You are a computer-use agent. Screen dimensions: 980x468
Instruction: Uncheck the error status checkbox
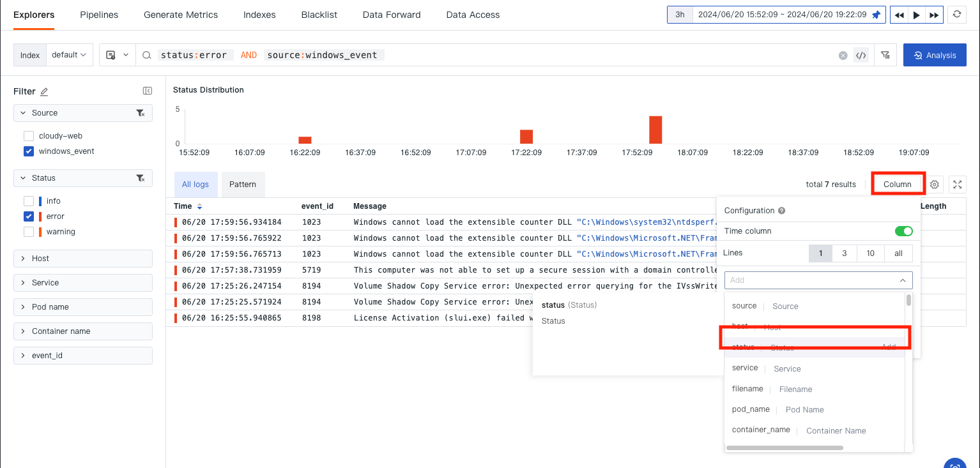tap(29, 216)
